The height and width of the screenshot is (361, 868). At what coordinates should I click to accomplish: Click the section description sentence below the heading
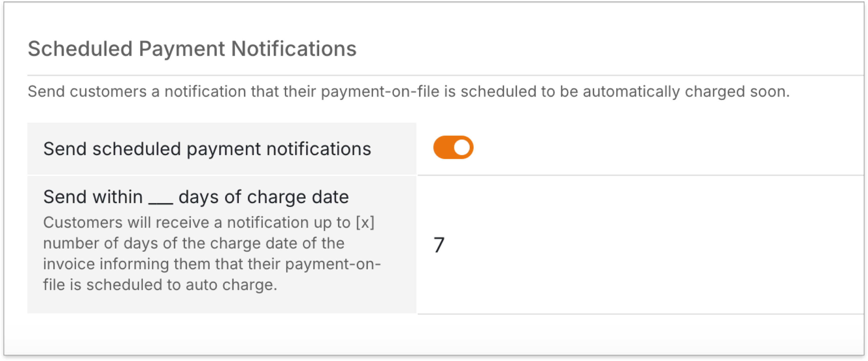408,91
